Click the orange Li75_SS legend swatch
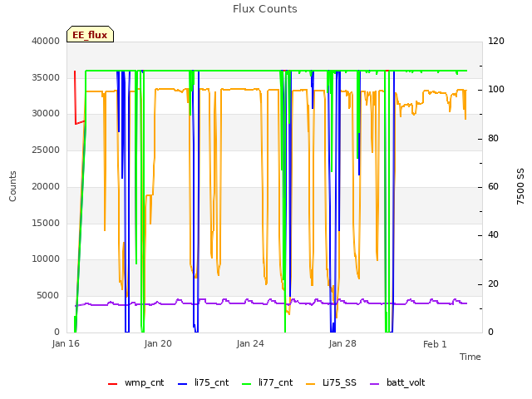The height and width of the screenshot is (399, 532). click(310, 384)
